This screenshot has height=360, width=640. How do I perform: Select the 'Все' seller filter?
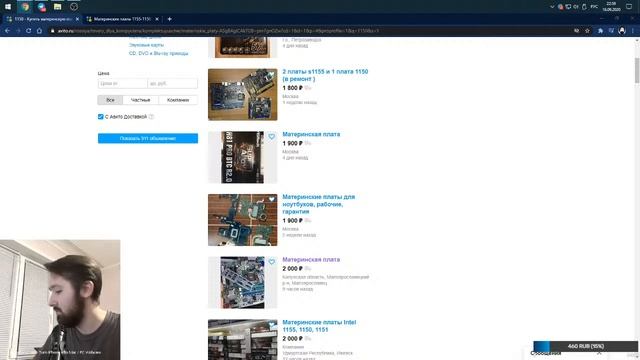click(110, 100)
